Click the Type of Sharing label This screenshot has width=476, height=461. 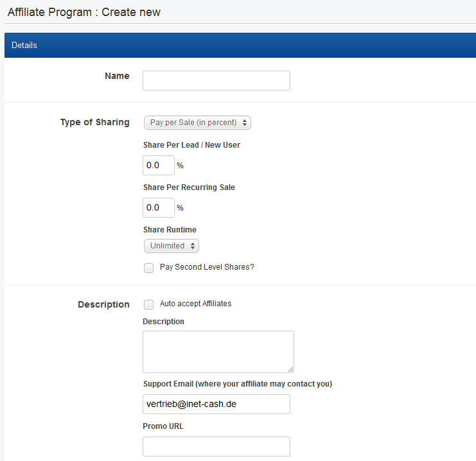(x=94, y=122)
